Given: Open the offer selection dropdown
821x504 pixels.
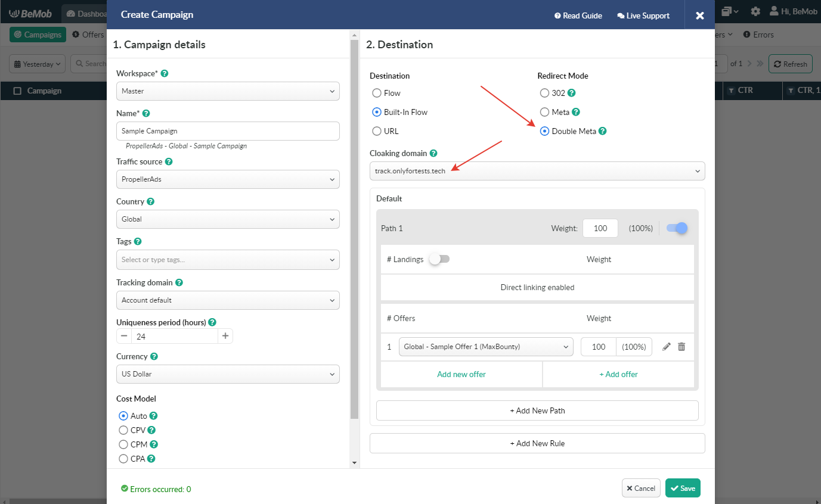Looking at the screenshot, I should [486, 347].
